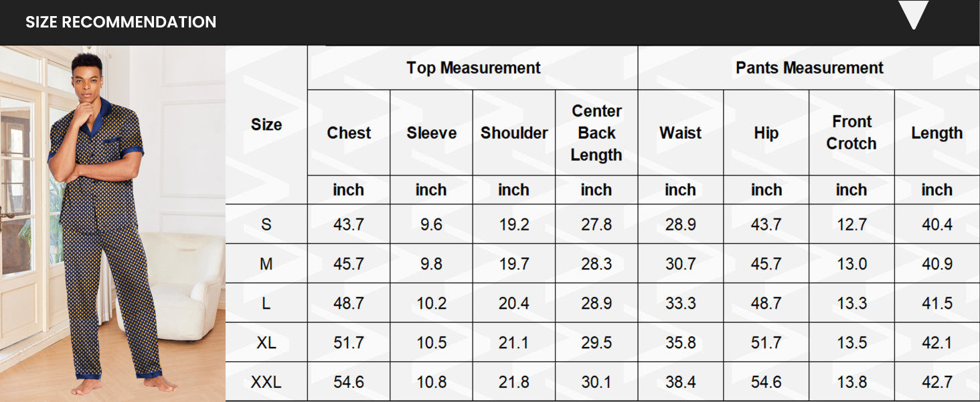Image resolution: width=980 pixels, height=402 pixels.
Task: Select the Top Measurement header
Action: (x=473, y=68)
